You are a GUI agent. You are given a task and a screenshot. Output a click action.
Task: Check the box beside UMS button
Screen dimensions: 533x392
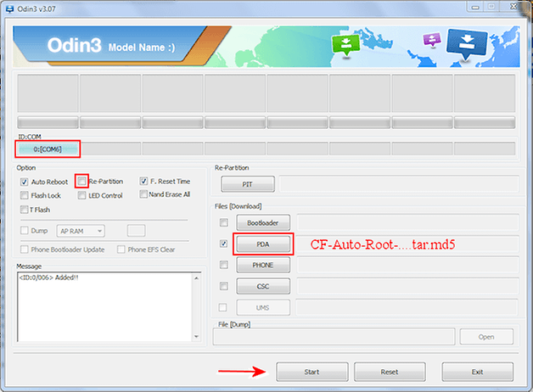coord(223,307)
